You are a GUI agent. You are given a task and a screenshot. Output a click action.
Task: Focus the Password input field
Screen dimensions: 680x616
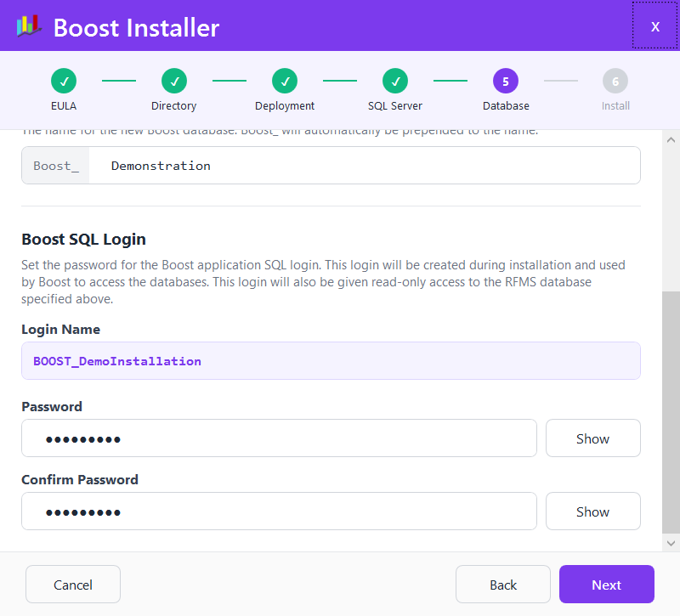point(280,438)
